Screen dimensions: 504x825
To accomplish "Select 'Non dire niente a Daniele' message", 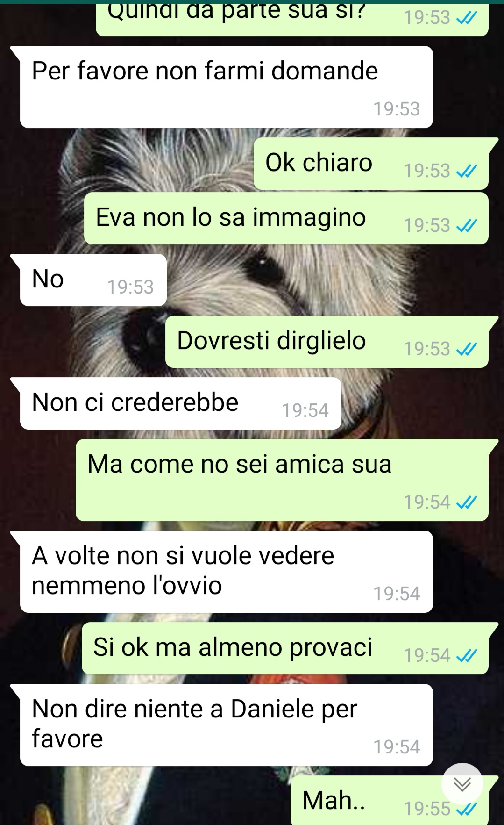I will (x=226, y=725).
